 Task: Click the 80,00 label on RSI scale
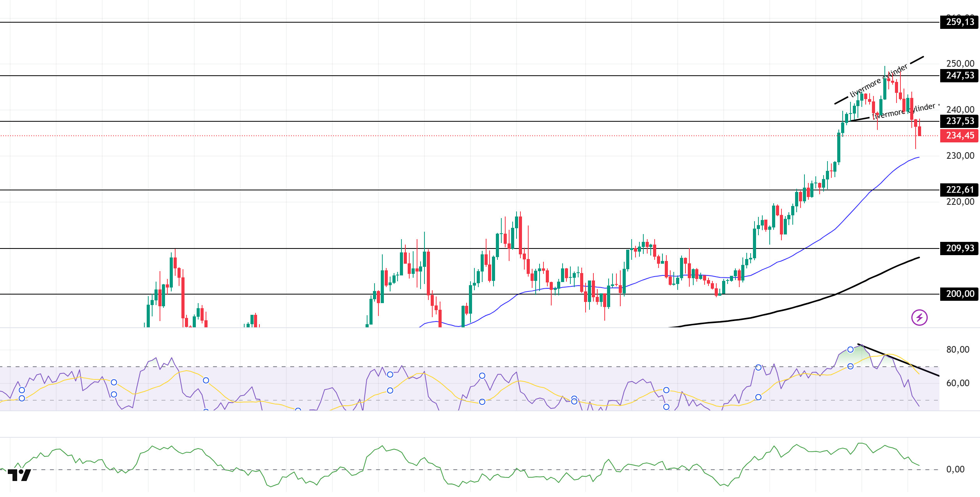(958, 350)
